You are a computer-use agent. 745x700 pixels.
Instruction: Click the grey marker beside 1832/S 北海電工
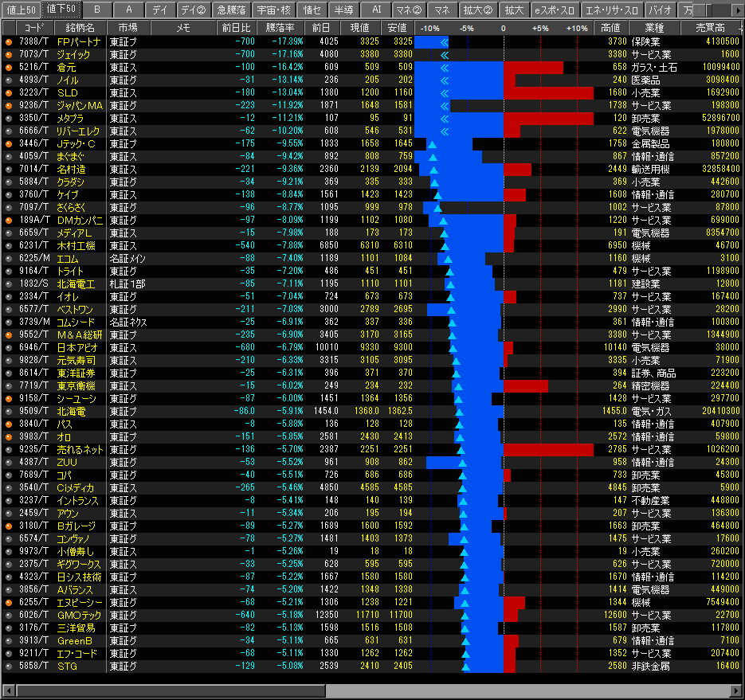click(9, 284)
